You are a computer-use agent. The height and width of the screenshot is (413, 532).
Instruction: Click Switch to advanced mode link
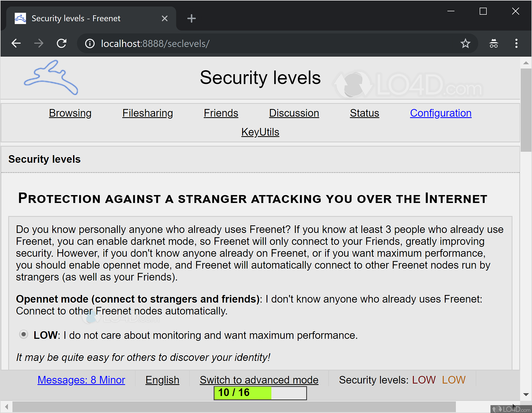tap(259, 380)
